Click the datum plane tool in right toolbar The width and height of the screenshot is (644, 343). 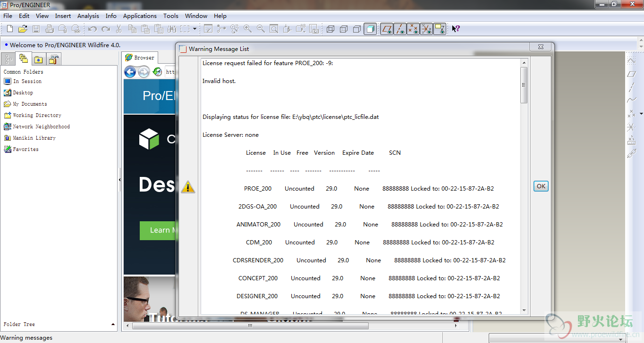pyautogui.click(x=631, y=74)
